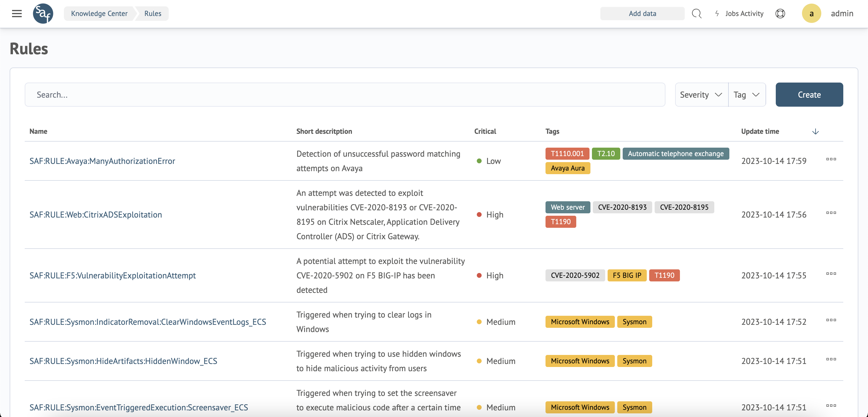The height and width of the screenshot is (417, 868).
Task: Expand the Tag filter dropdown
Action: point(747,95)
